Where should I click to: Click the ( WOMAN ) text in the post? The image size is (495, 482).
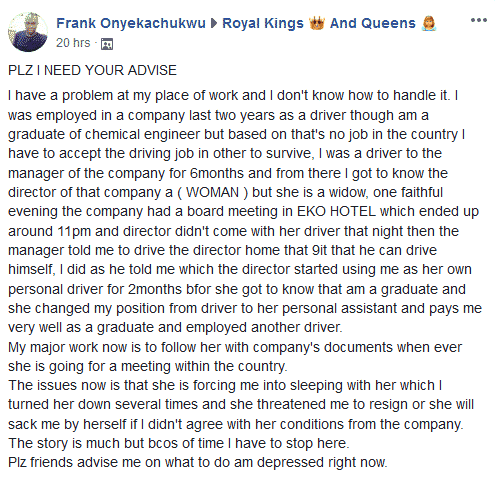pyautogui.click(x=213, y=192)
